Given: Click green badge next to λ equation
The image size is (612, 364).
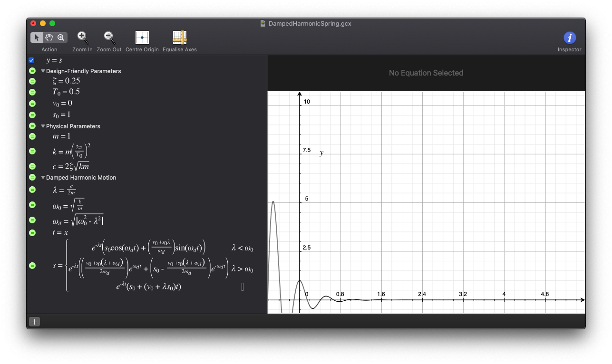Looking at the screenshot, I should tap(32, 190).
